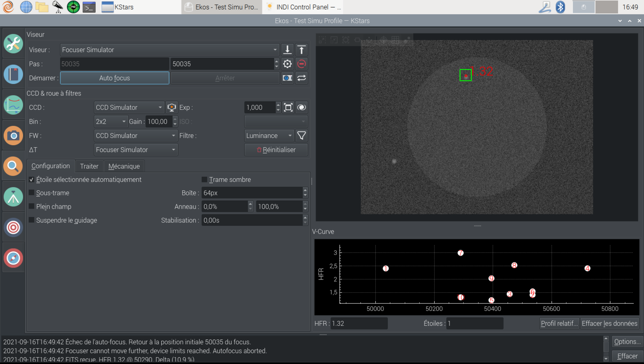Enable the Sous-trame checkbox
The width and height of the screenshot is (644, 364).
(x=32, y=193)
